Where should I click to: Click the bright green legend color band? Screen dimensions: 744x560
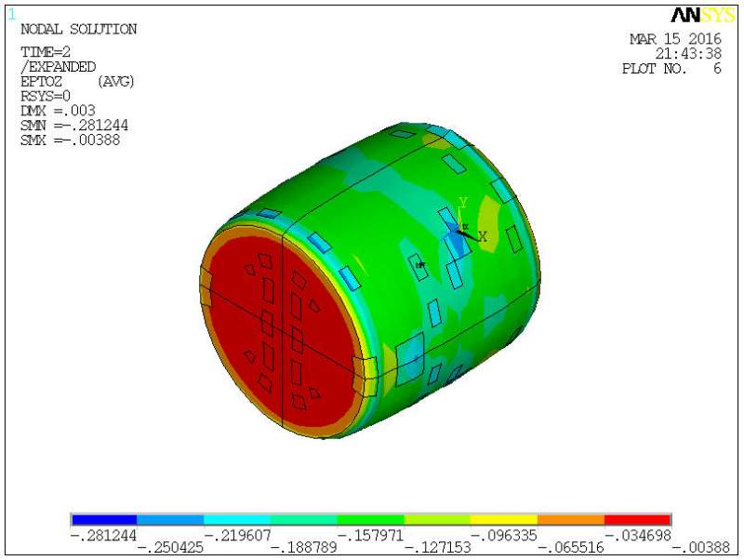click(x=370, y=520)
